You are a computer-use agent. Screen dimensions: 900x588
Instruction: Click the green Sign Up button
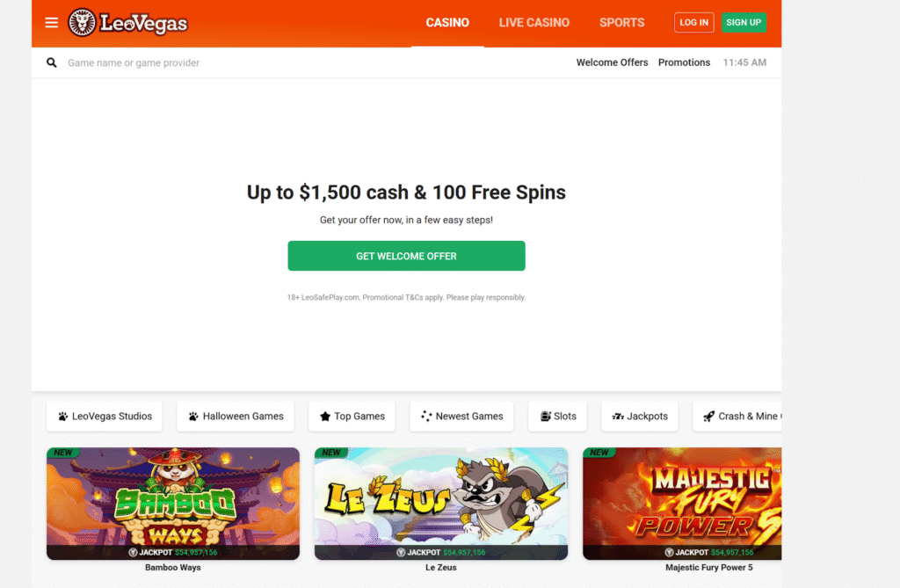point(744,22)
